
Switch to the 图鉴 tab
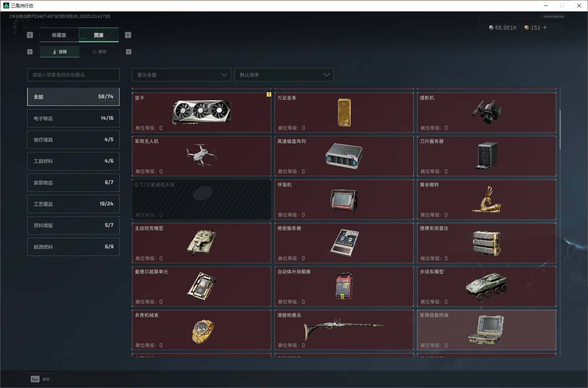99,35
